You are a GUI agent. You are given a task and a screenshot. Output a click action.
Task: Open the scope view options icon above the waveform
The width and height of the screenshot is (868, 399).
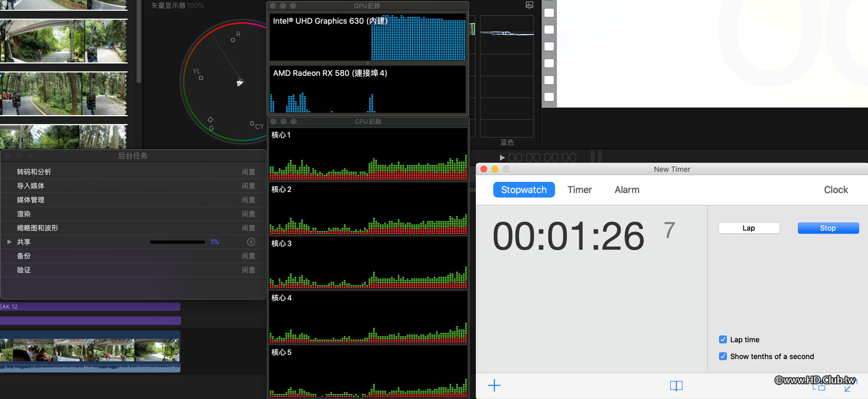529,5
